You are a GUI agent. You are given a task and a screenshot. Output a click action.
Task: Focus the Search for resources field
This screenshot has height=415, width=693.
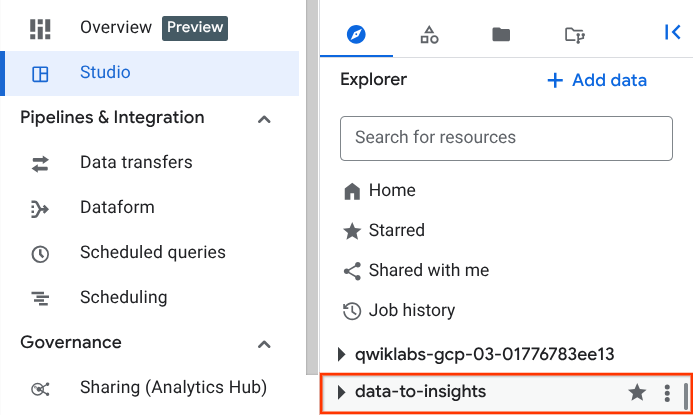(506, 138)
